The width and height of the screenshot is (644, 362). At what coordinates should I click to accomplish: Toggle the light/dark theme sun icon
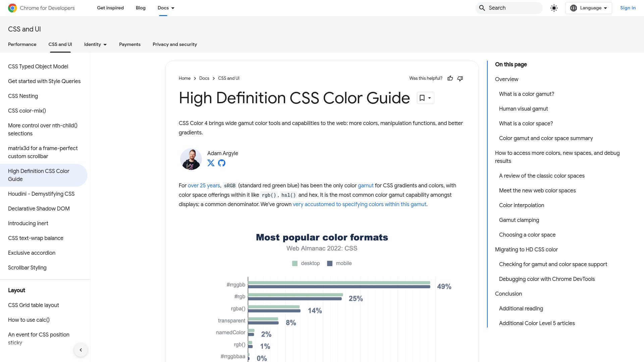tap(554, 8)
